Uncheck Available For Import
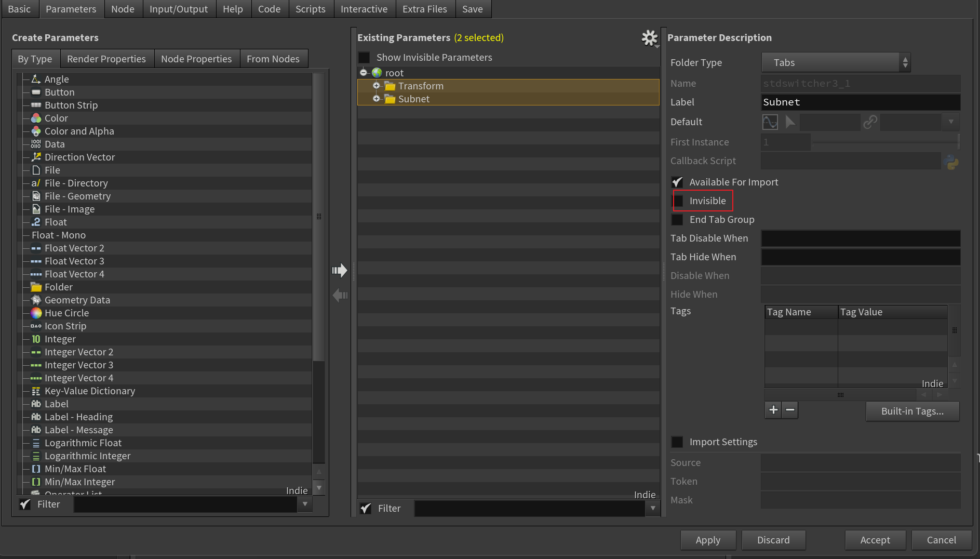 click(677, 182)
